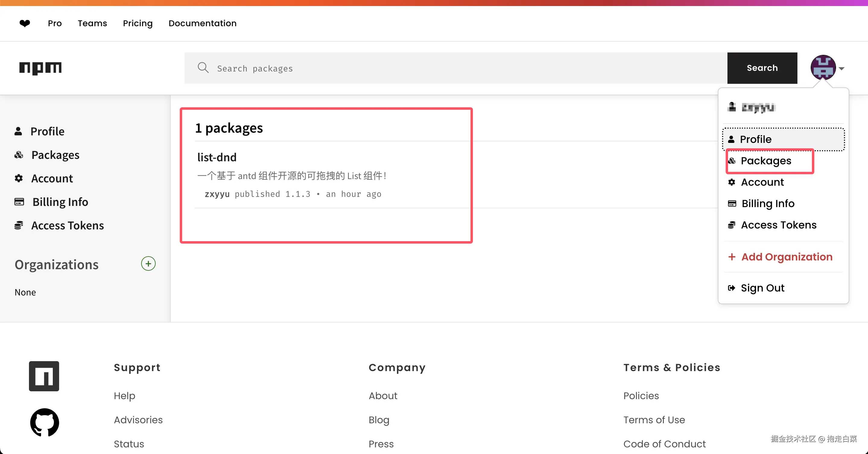Click the npm square logo in footer

coord(44,376)
